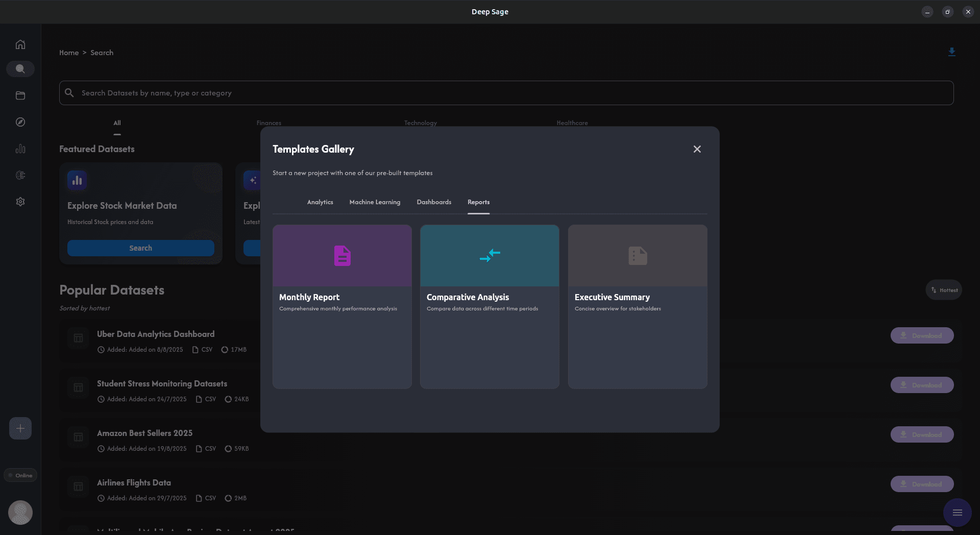Open the Hottest sort dropdown

pyautogui.click(x=944, y=290)
